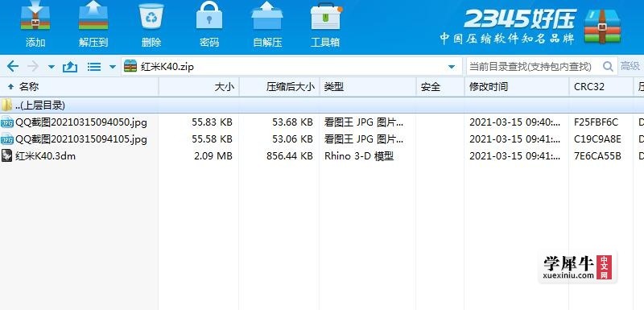Image resolution: width=644 pixels, height=310 pixels.
Task: Click the 2021-03-15 09:40 modified time
Action: (x=515, y=122)
